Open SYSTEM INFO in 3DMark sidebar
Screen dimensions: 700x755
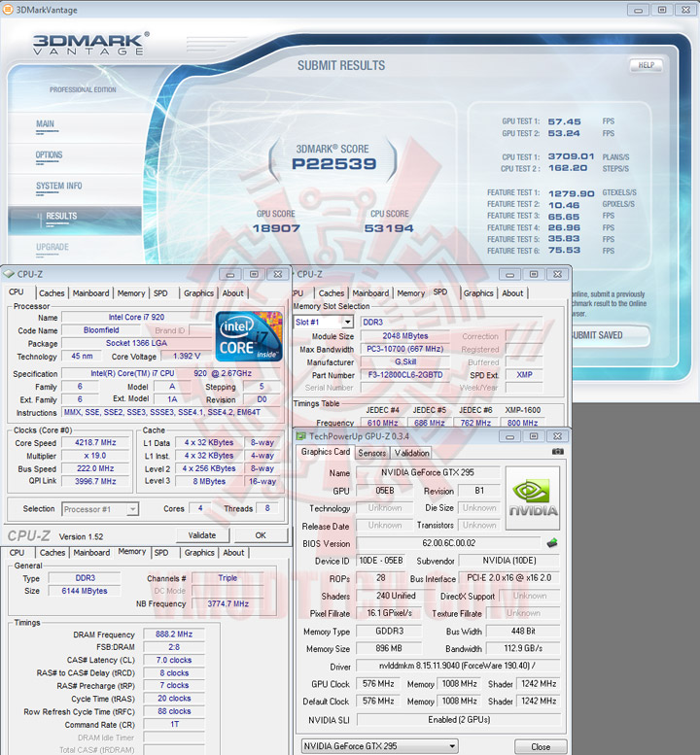click(58, 186)
